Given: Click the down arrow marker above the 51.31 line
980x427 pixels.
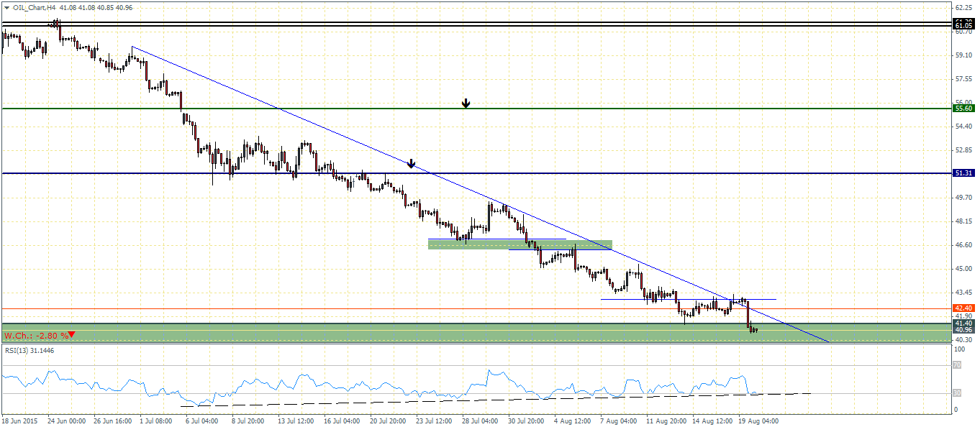Looking at the screenshot, I should coord(411,164).
